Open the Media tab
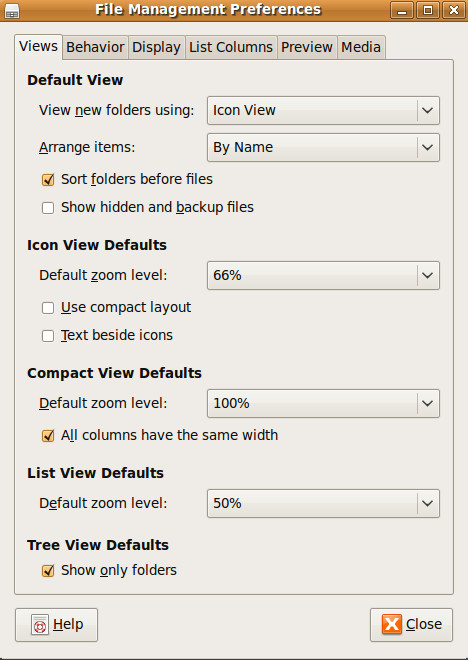The image size is (468, 660). [361, 47]
